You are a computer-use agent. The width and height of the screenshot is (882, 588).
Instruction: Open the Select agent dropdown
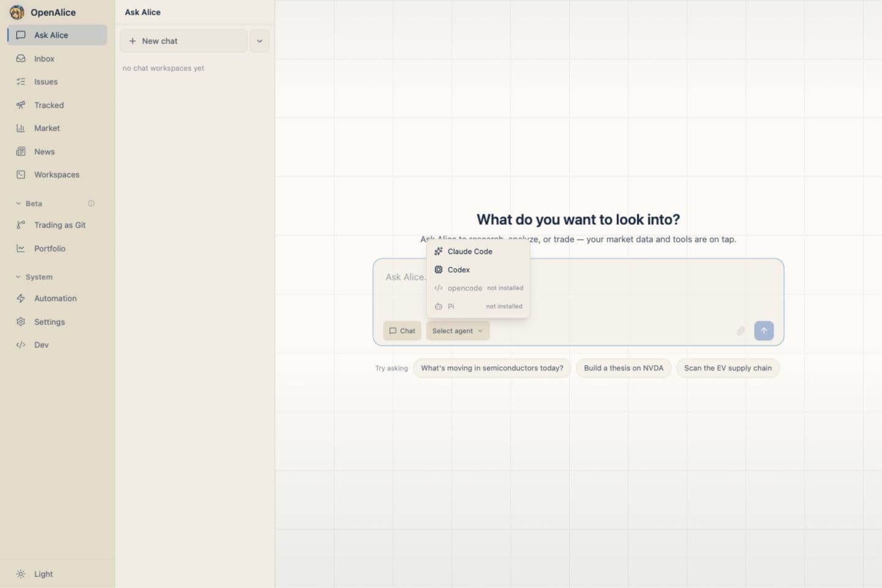point(458,331)
